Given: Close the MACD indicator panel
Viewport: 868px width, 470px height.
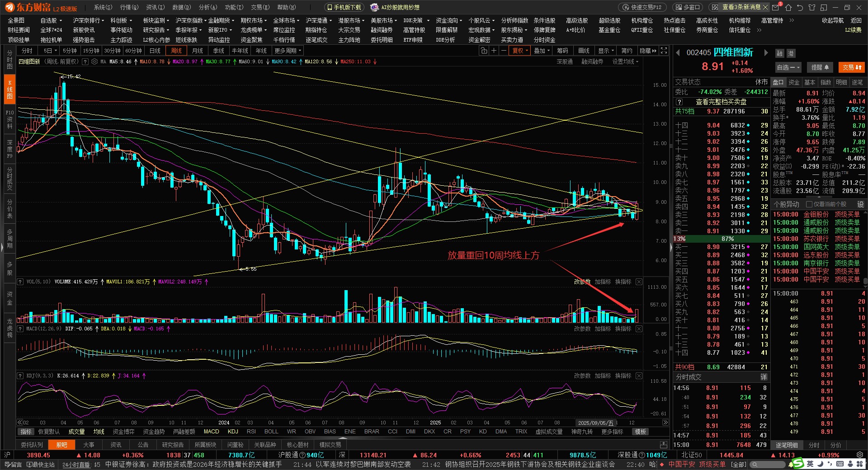Looking at the screenshot, I should [x=639, y=329].
